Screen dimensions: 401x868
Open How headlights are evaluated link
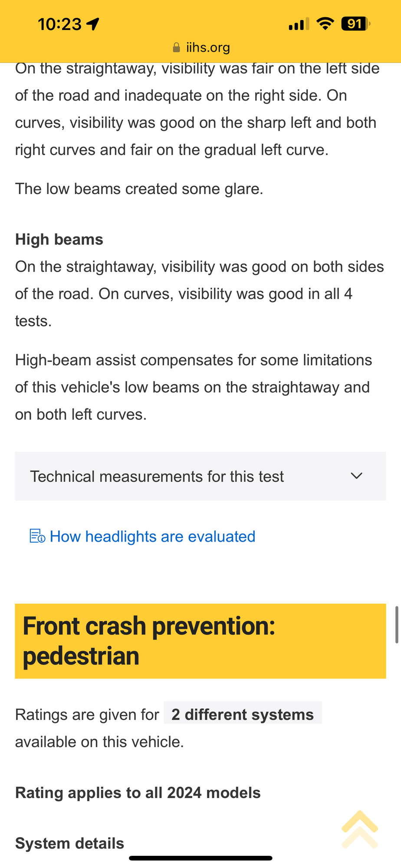click(152, 536)
